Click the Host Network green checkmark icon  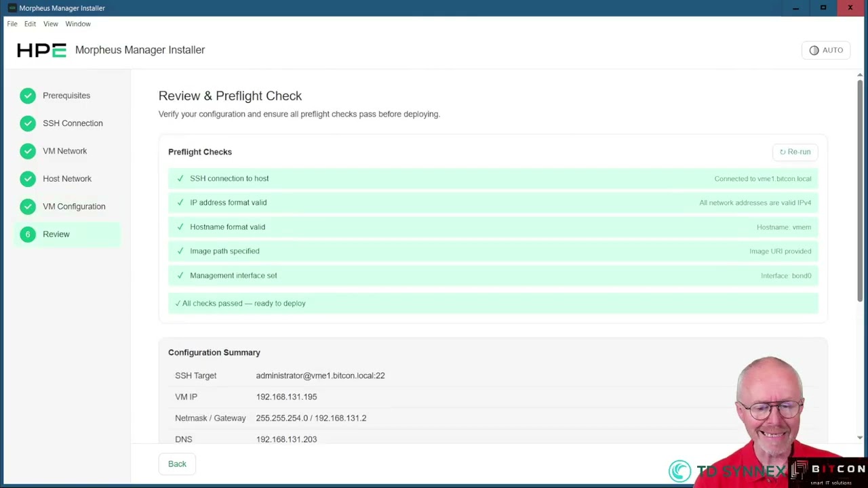28,179
